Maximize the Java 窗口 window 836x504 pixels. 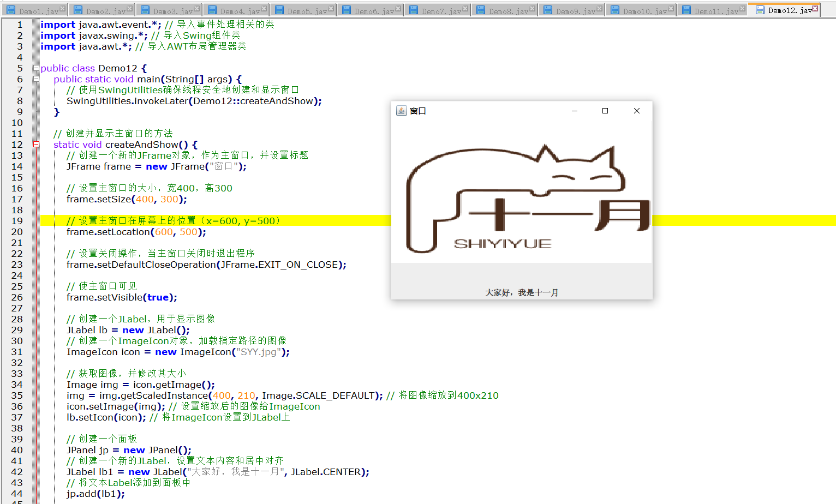[x=605, y=111]
